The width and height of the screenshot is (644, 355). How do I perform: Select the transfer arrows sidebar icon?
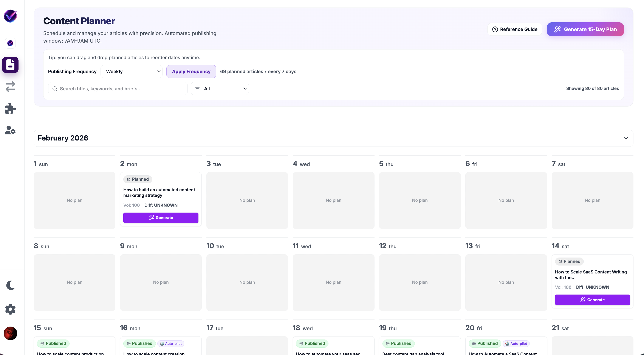[x=10, y=87]
